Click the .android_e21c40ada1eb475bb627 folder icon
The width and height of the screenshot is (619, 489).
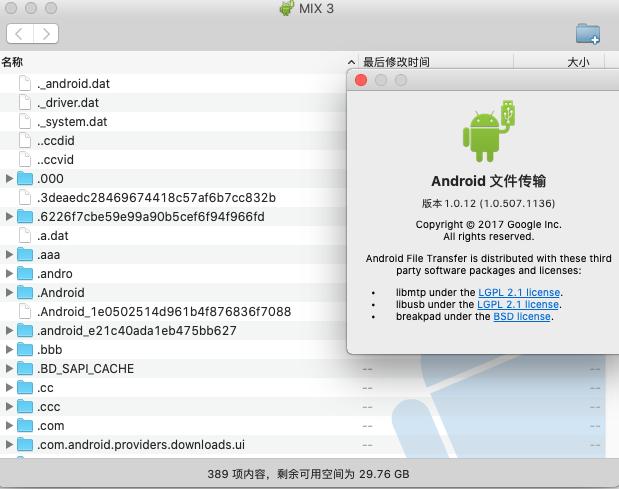(x=25, y=330)
